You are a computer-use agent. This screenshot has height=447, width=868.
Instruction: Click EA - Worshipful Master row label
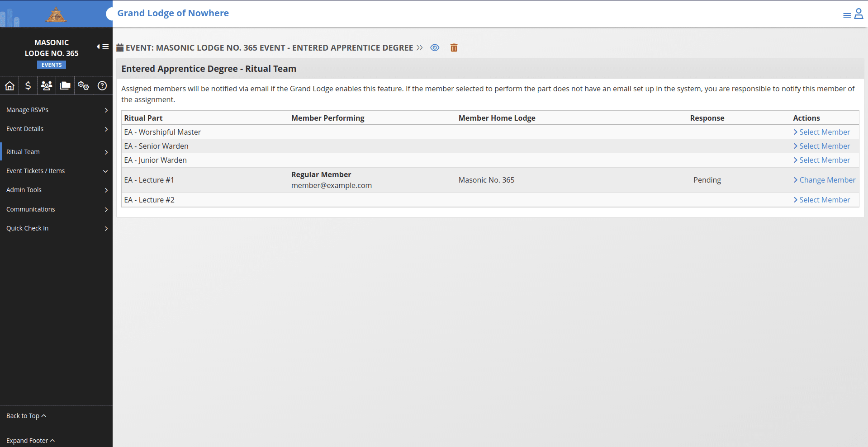click(x=162, y=132)
